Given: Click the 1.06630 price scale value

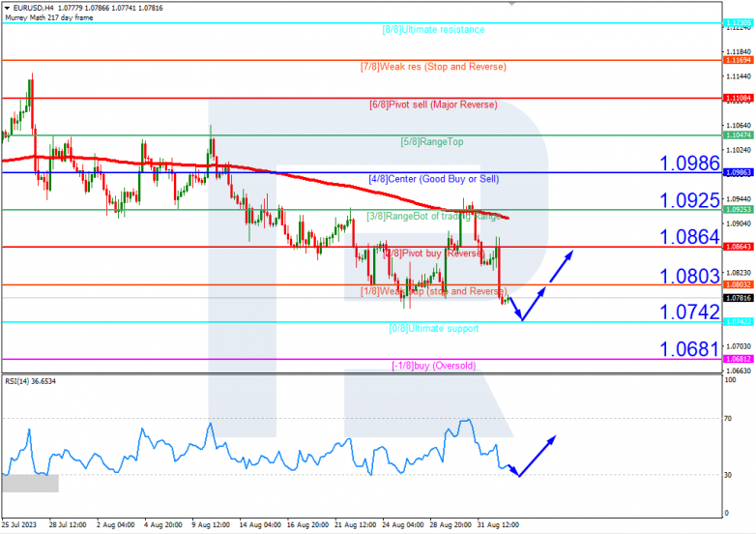Looking at the screenshot, I should click(x=739, y=371).
